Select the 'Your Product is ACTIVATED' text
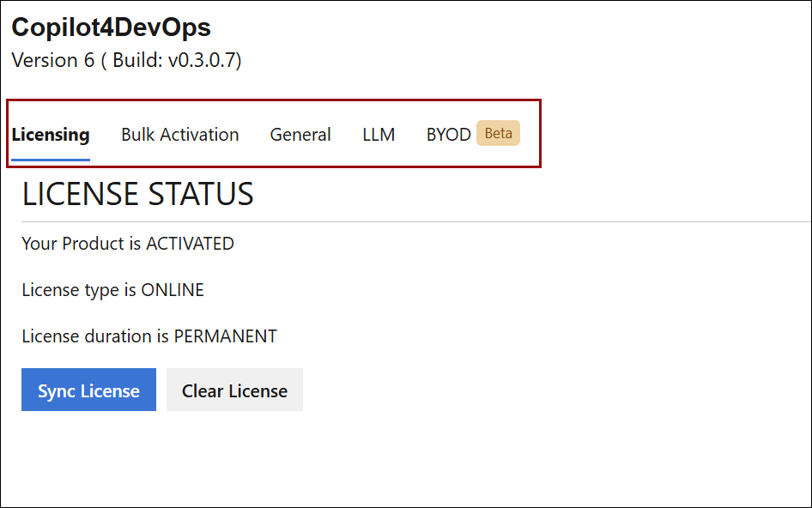The image size is (812, 508). (x=128, y=244)
